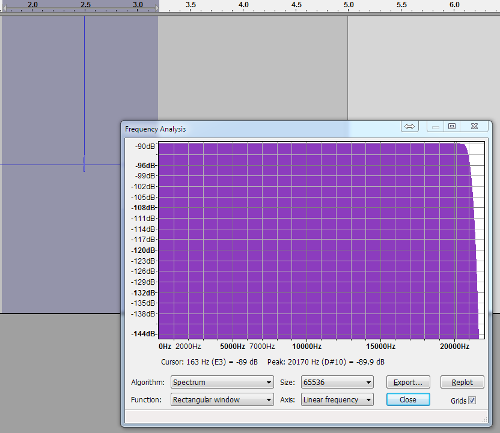This screenshot has width=500, height=433.
Task: Close Frequency Analysis with the X icon
Action: 474,126
